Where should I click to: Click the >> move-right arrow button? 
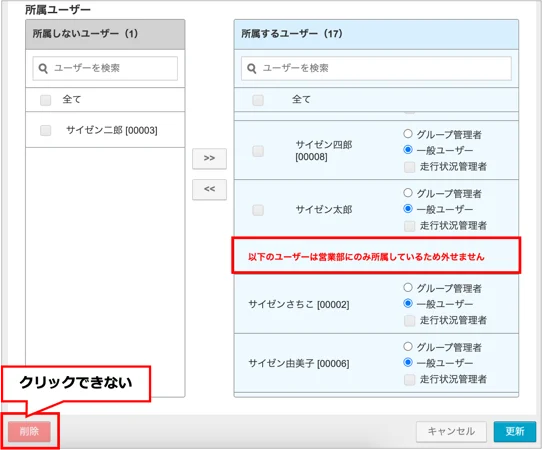coord(209,158)
